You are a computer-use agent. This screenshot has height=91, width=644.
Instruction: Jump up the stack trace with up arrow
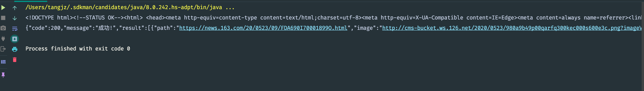tap(15, 8)
